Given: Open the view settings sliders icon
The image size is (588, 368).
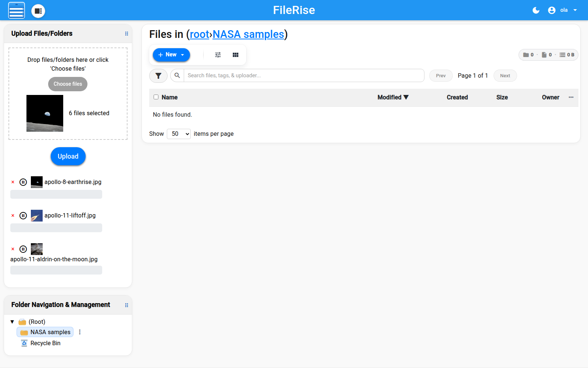Looking at the screenshot, I should [x=218, y=55].
